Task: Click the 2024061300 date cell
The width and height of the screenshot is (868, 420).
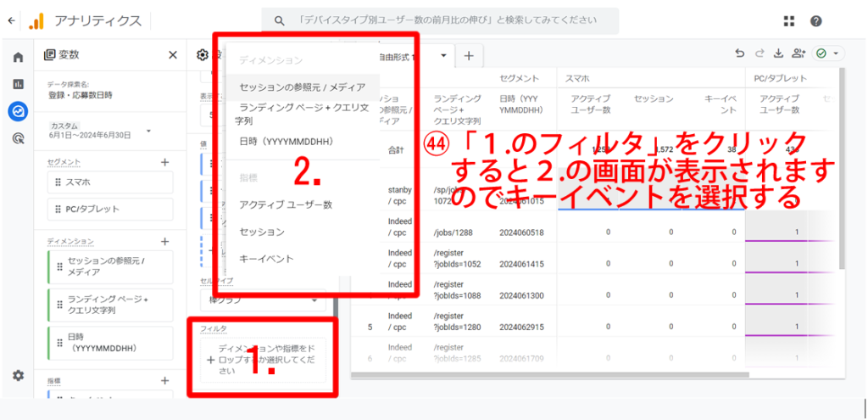Action: coord(521,295)
